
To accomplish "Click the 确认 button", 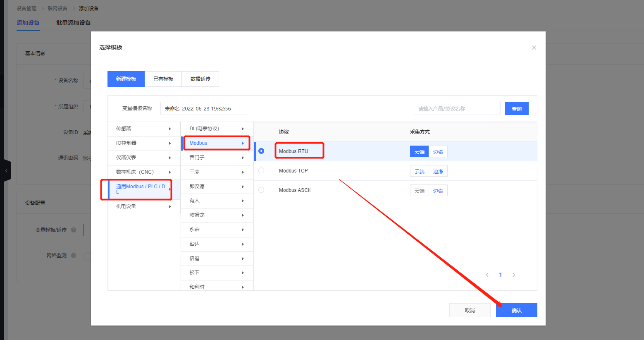I will [x=516, y=310].
